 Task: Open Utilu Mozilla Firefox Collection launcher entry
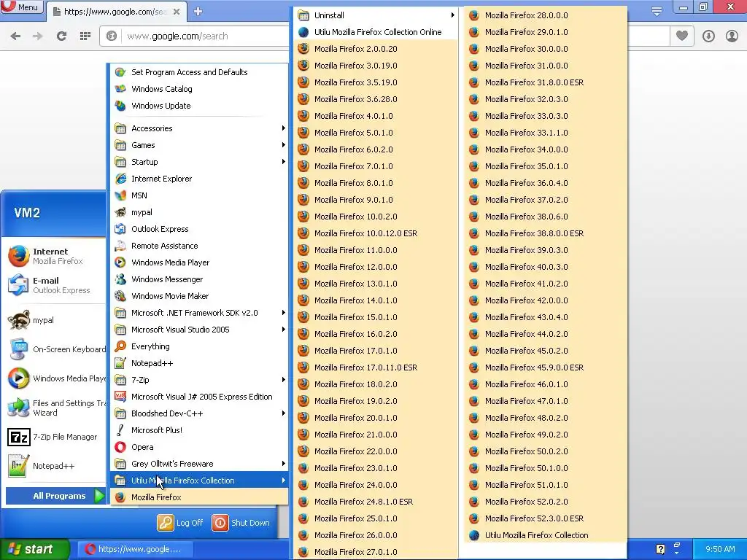tap(546, 535)
